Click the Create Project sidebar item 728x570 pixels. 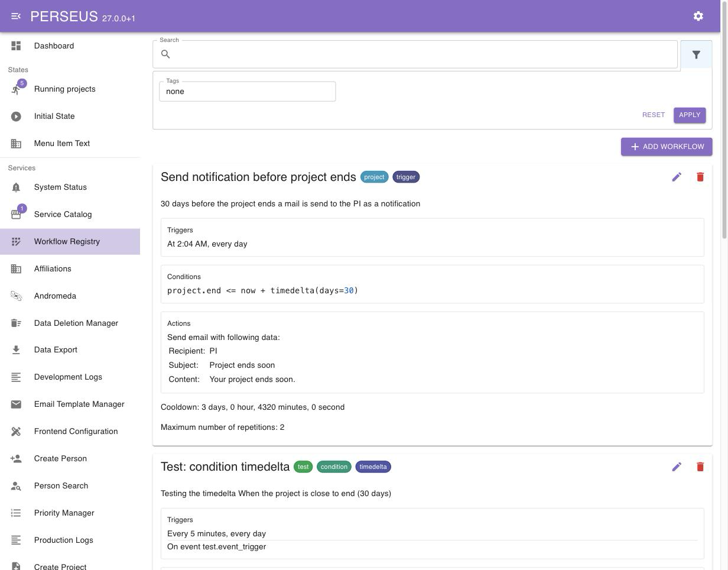pyautogui.click(x=70, y=563)
